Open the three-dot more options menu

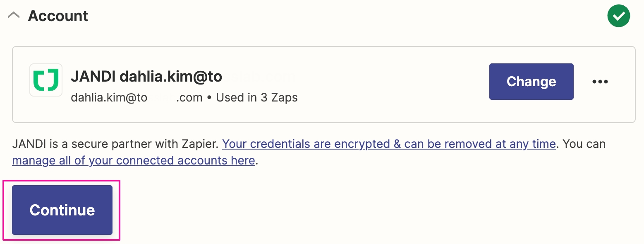tap(600, 82)
